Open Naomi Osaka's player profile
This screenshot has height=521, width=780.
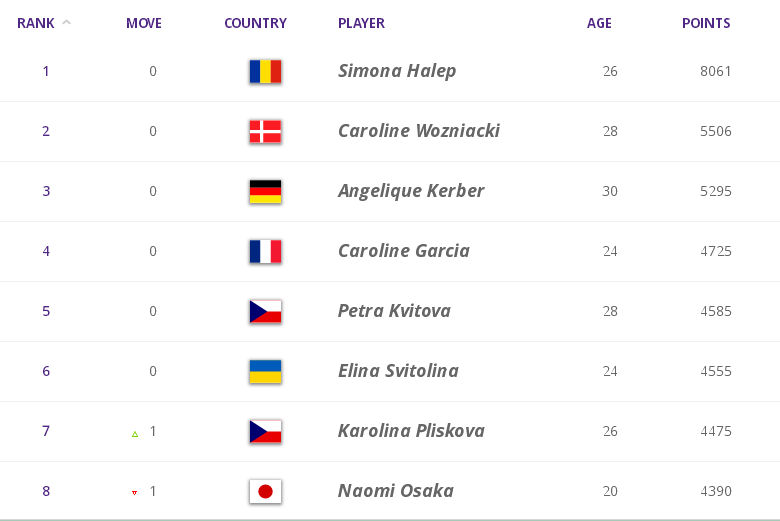(396, 491)
